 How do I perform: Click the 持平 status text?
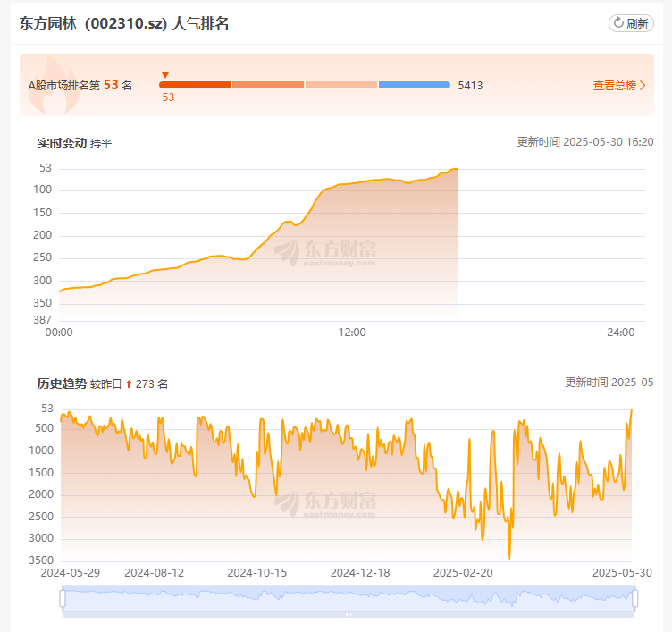tap(101, 144)
